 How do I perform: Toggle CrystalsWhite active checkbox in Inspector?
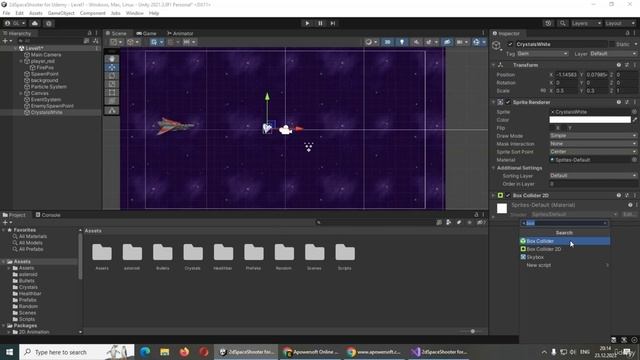(510, 44)
